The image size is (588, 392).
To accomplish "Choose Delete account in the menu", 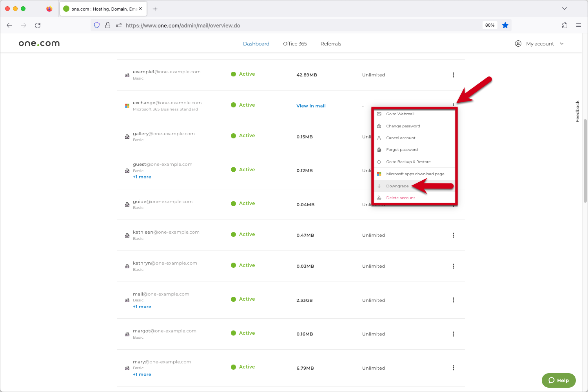I will (400, 198).
